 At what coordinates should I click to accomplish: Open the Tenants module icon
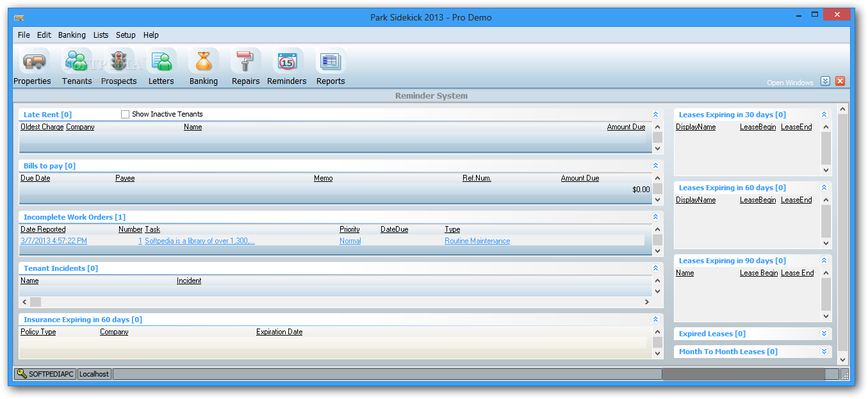point(77,61)
